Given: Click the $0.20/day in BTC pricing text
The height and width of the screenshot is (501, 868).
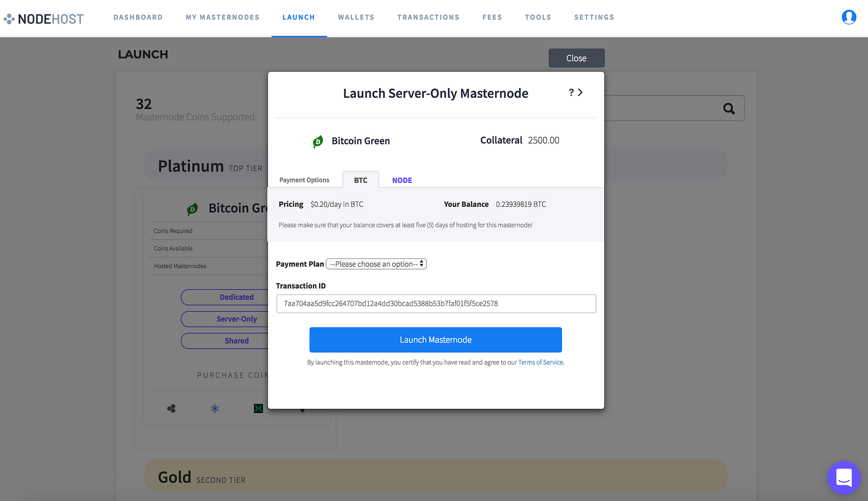Looking at the screenshot, I should 337,204.
